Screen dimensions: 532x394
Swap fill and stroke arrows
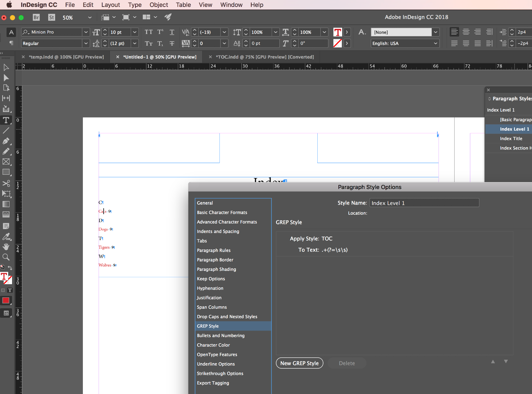pyautogui.click(x=10, y=268)
